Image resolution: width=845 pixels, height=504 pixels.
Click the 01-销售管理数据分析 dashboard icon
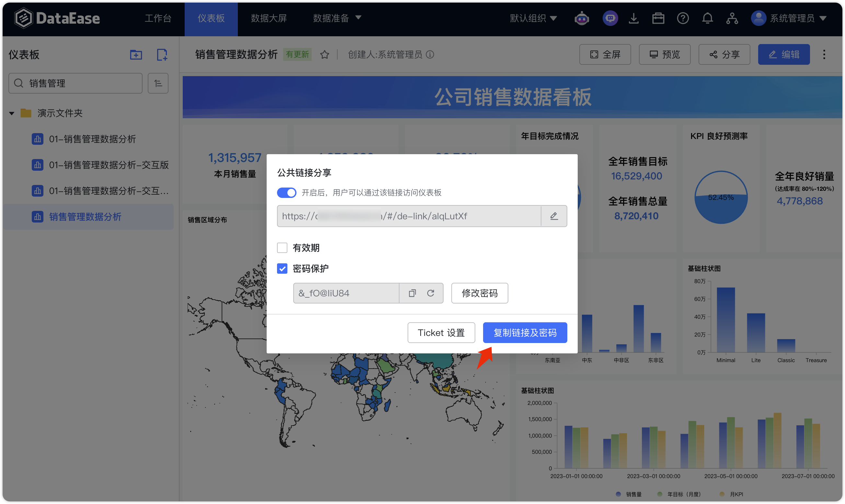coord(37,139)
